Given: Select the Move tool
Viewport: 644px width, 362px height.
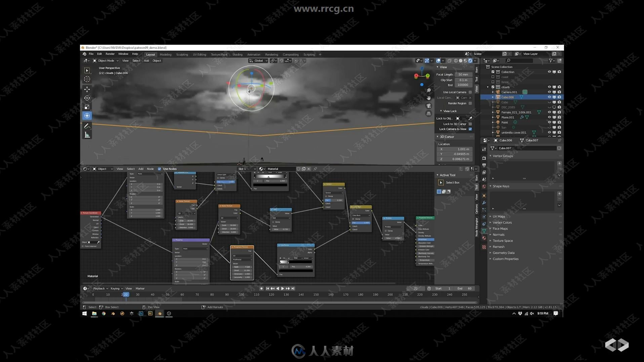Looking at the screenshot, I should click(87, 89).
